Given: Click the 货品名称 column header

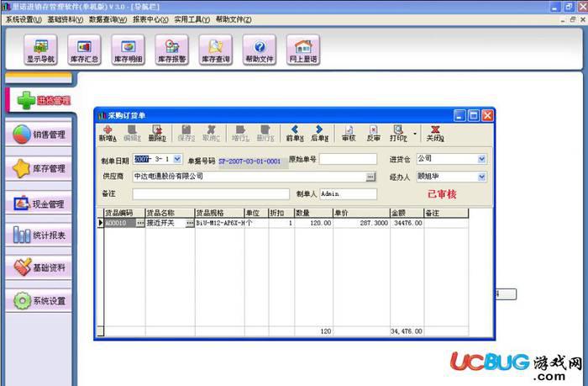Looking at the screenshot, I should pos(170,213).
